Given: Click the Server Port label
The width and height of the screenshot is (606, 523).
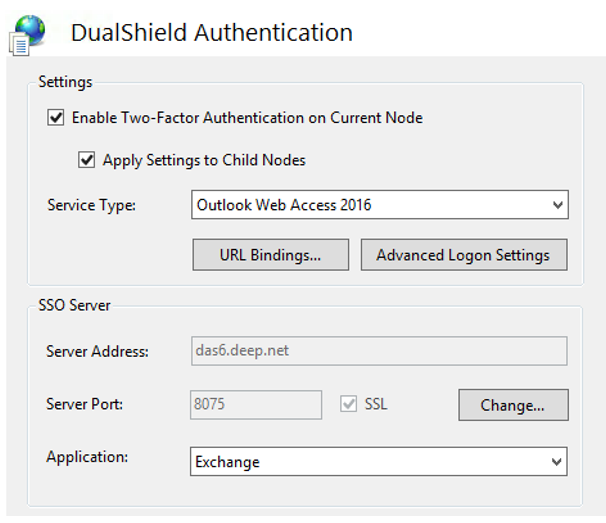Looking at the screenshot, I should tap(84, 405).
